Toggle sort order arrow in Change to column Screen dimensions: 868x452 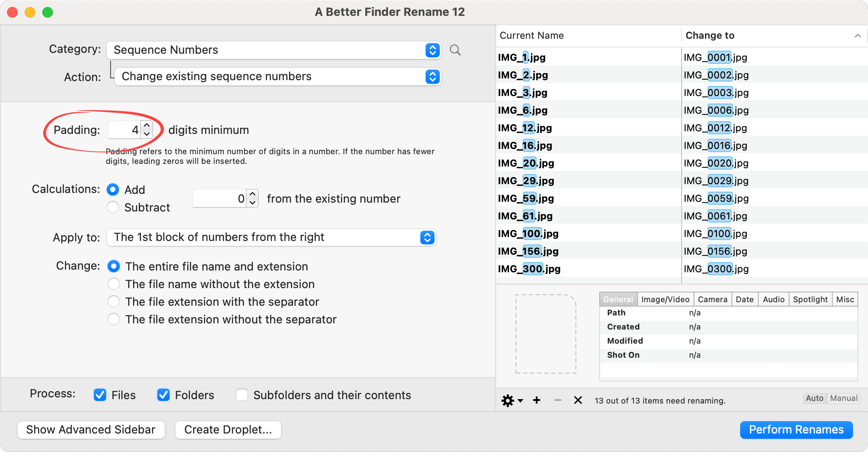click(857, 36)
